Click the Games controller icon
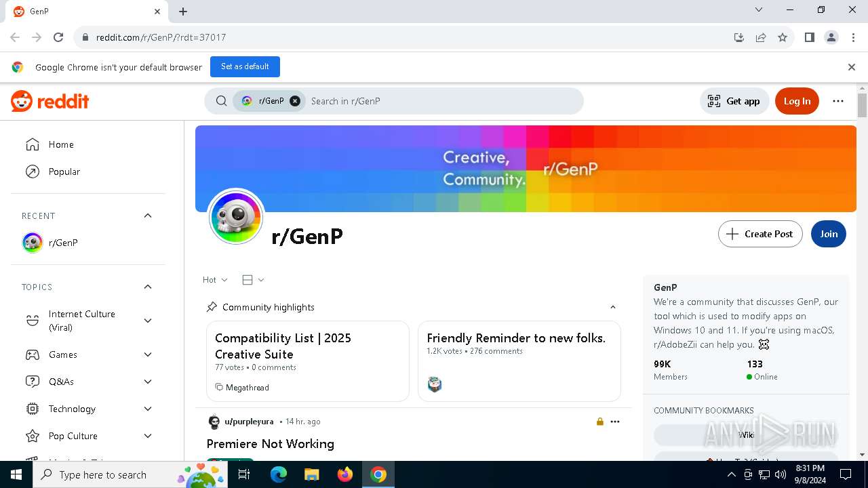Viewport: 868px width, 488px height. [32, 354]
